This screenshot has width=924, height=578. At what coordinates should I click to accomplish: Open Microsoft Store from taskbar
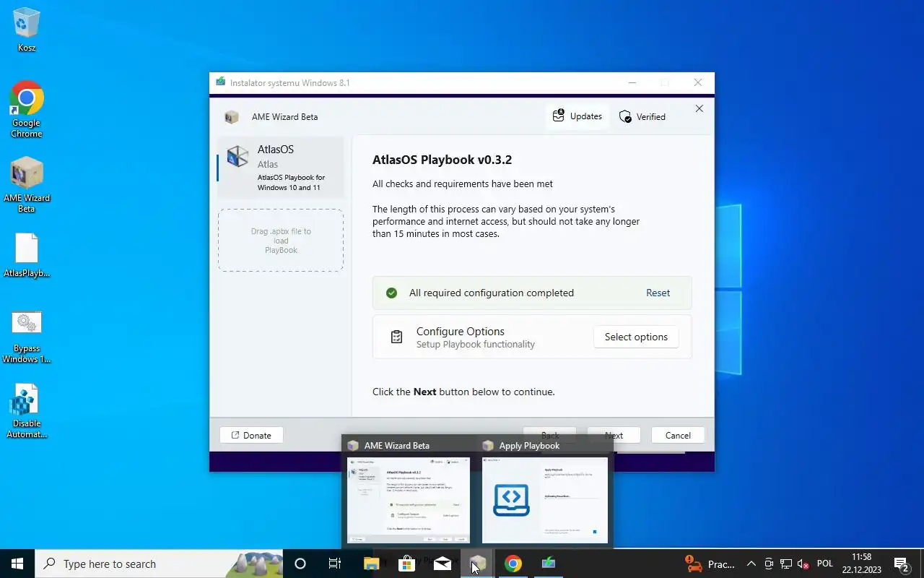406,564
